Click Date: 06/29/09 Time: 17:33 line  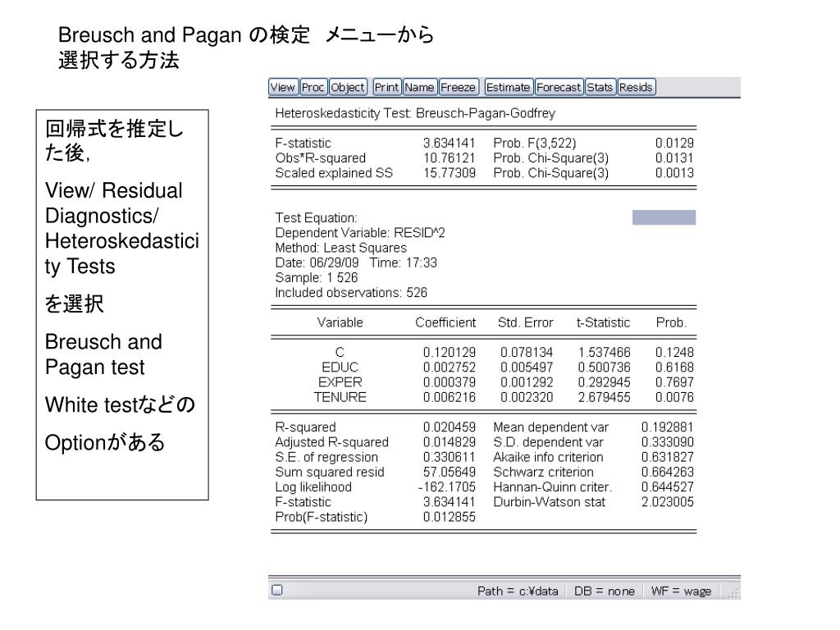pyautogui.click(x=356, y=263)
